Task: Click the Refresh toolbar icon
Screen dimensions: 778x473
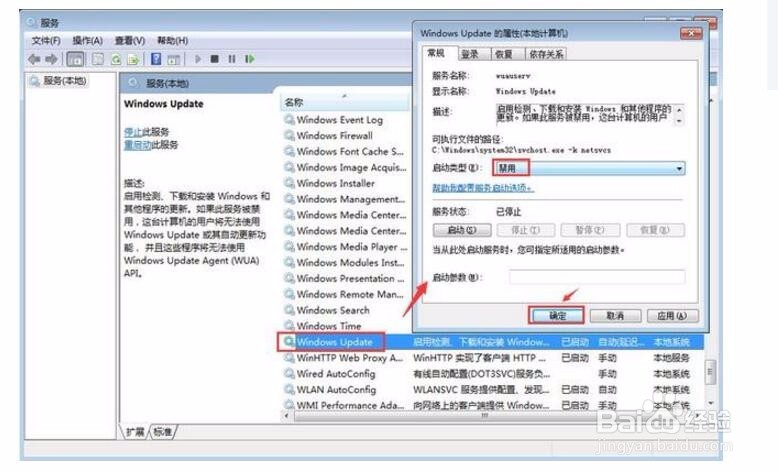Action: tap(116, 60)
